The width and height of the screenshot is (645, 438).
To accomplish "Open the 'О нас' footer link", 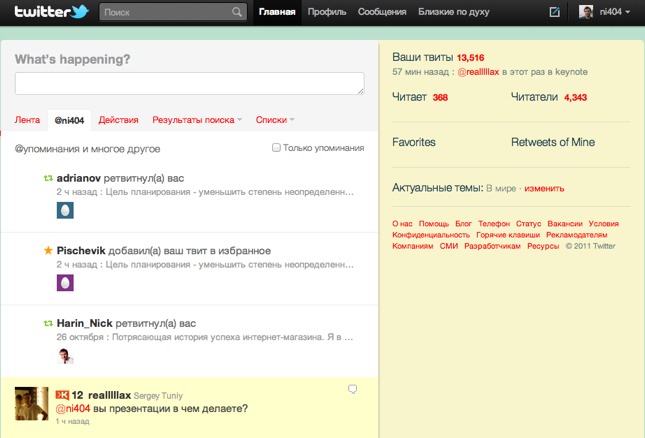I will [x=402, y=224].
